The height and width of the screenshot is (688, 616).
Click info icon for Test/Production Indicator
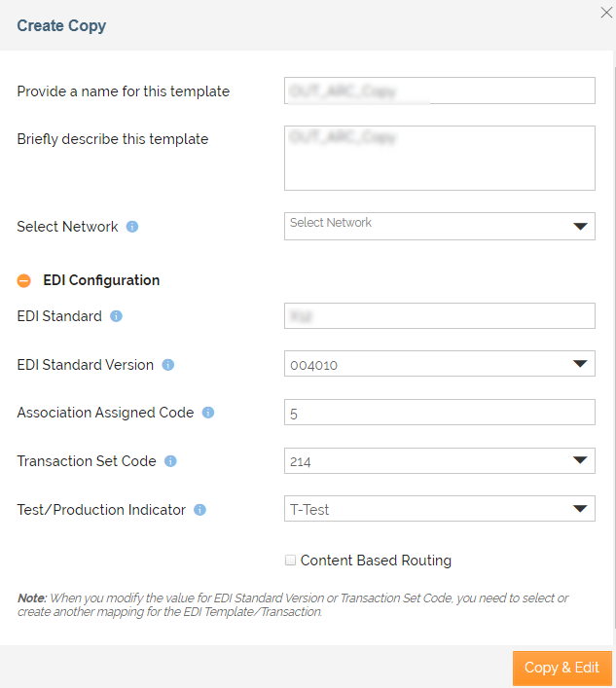pyautogui.click(x=199, y=510)
